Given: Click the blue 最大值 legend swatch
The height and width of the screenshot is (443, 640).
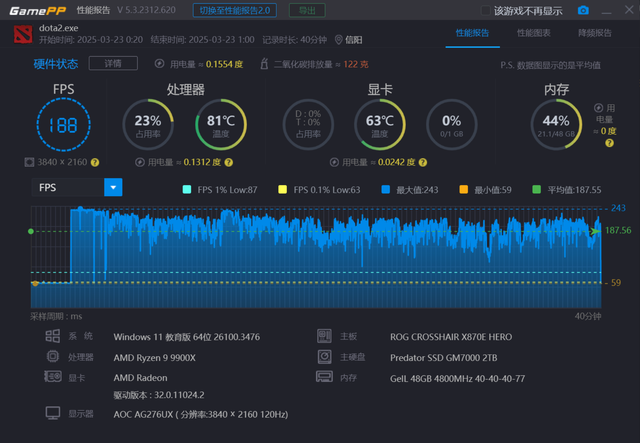Looking at the screenshot, I should tap(386, 189).
